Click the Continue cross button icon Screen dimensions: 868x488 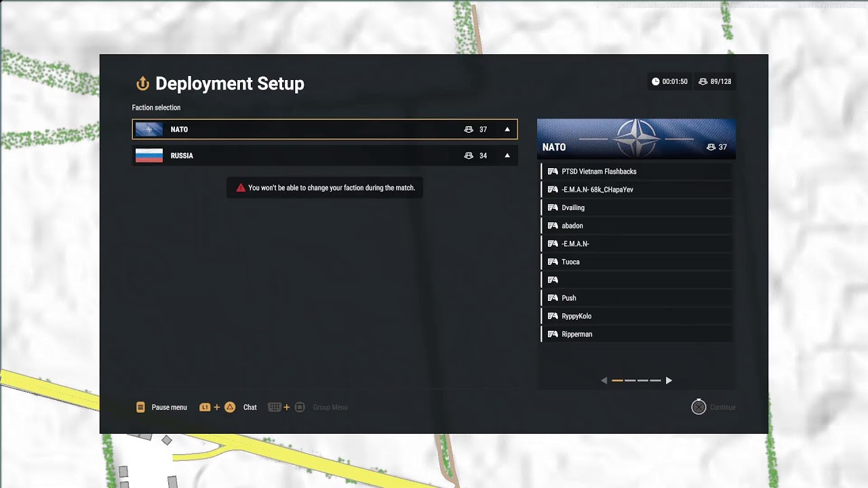click(x=698, y=407)
